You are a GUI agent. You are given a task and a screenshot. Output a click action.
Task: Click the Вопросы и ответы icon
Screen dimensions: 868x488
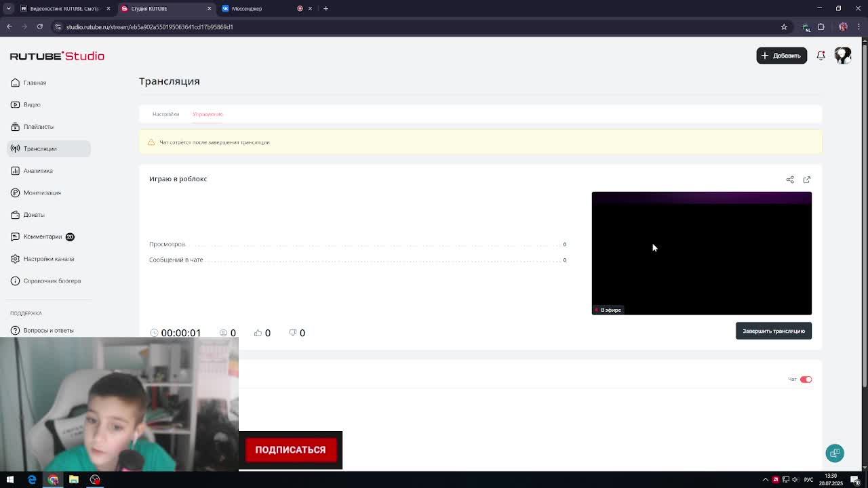(x=15, y=330)
